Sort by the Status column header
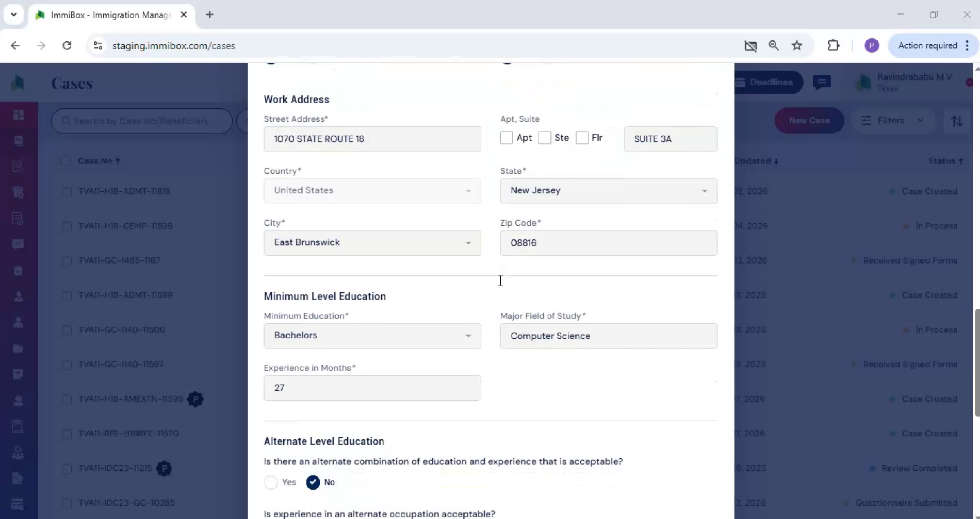 click(945, 161)
